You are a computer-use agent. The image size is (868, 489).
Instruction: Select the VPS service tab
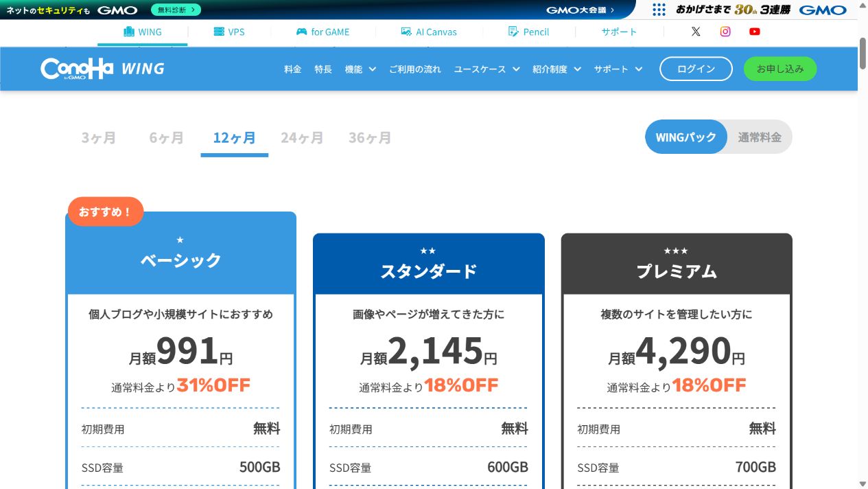[x=229, y=32]
